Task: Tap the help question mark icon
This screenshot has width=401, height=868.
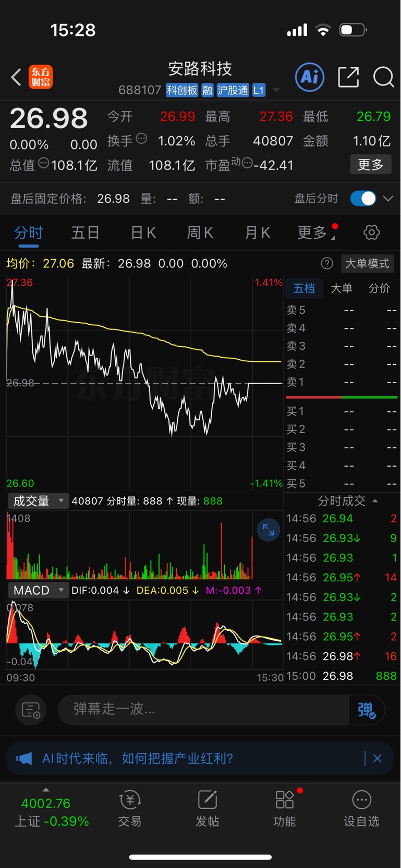Action: (x=327, y=263)
